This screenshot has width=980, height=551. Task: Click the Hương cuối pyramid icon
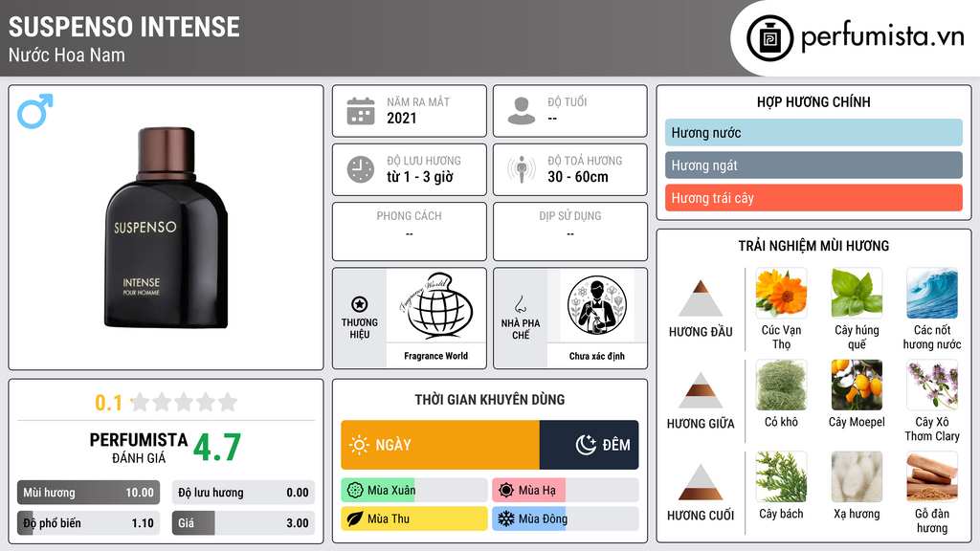[x=701, y=482]
